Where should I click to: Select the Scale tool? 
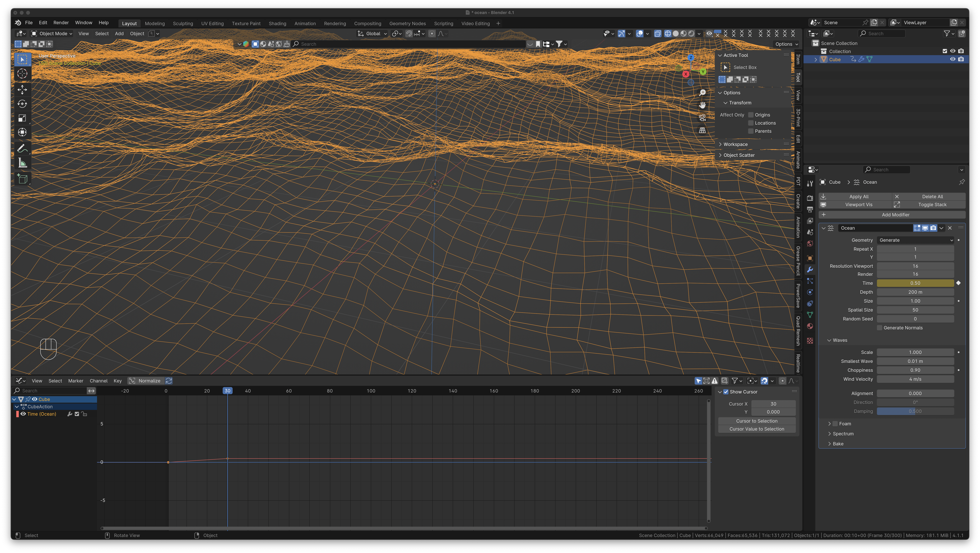22,118
